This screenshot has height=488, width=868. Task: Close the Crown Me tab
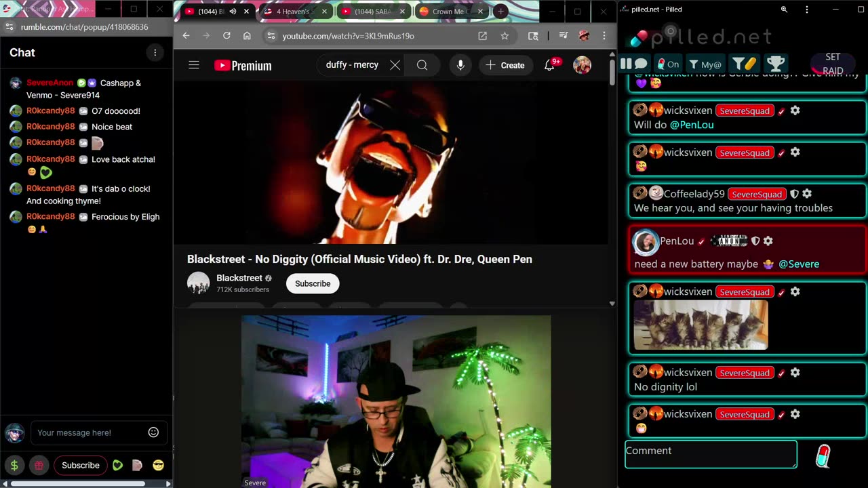[x=480, y=12]
